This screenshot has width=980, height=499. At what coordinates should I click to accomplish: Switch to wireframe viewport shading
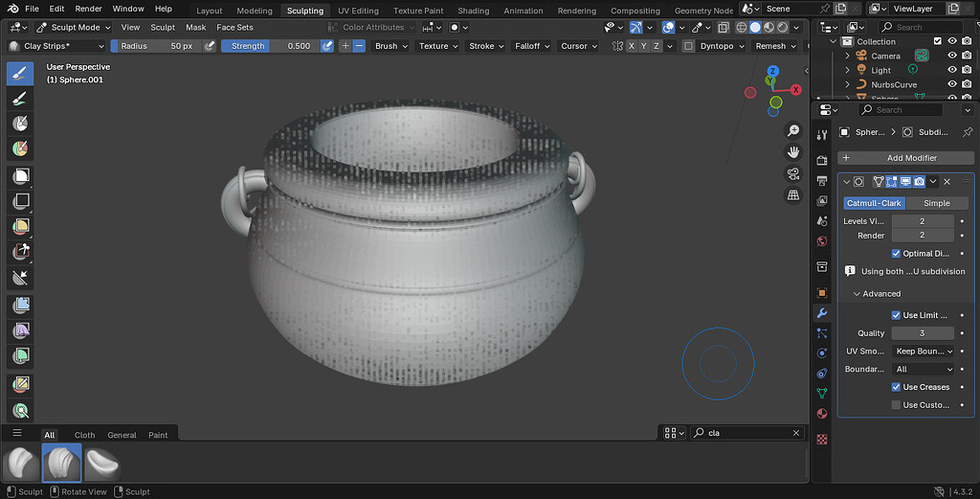(x=742, y=28)
